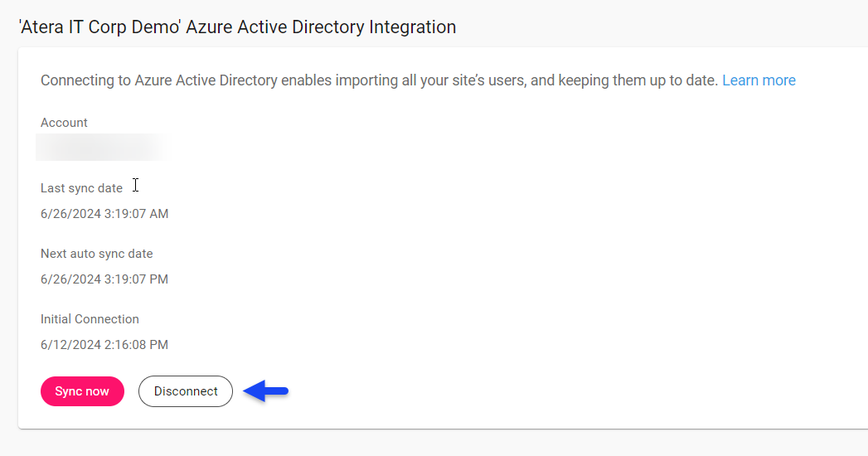Click the blue arrow pointing at Disconnect

[x=266, y=391]
